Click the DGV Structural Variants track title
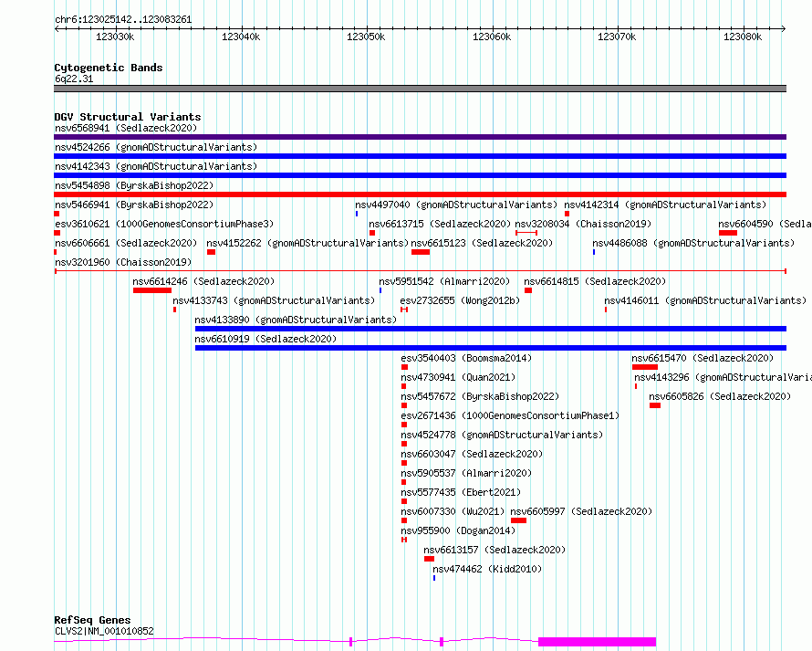This screenshot has height=651, width=812. pyautogui.click(x=128, y=117)
